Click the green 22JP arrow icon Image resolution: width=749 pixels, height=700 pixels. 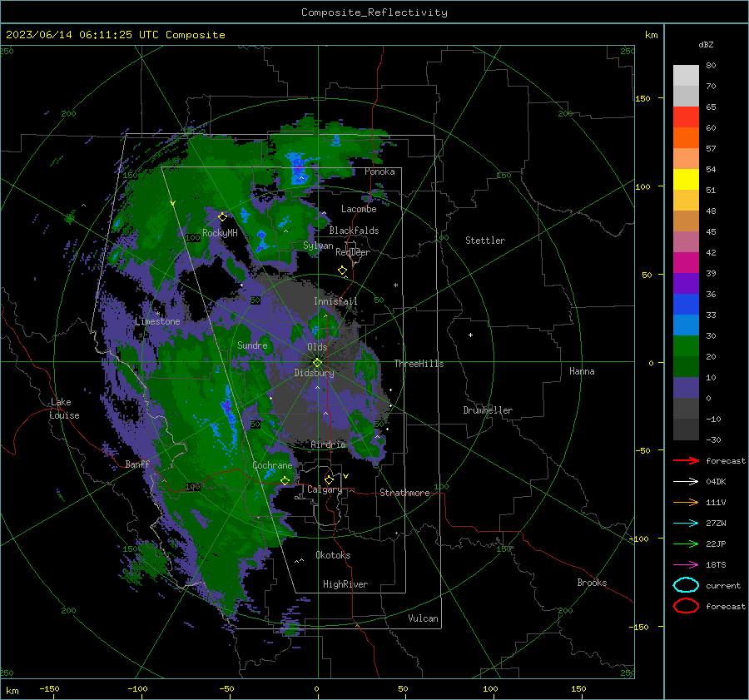coord(686,544)
